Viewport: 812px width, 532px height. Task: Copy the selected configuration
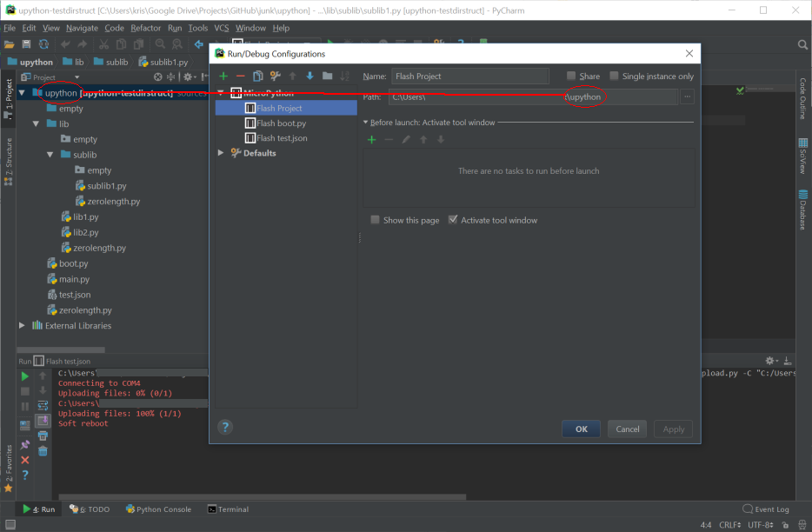(x=257, y=76)
